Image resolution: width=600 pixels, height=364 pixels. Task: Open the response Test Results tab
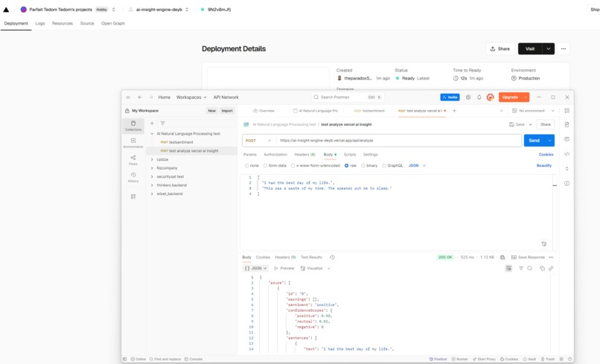click(311, 258)
